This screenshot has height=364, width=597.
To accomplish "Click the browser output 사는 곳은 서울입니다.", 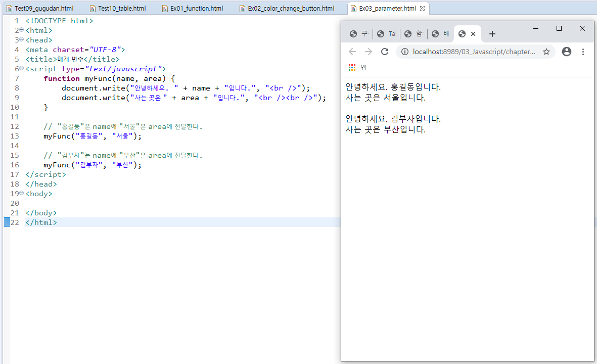I will pos(385,98).
